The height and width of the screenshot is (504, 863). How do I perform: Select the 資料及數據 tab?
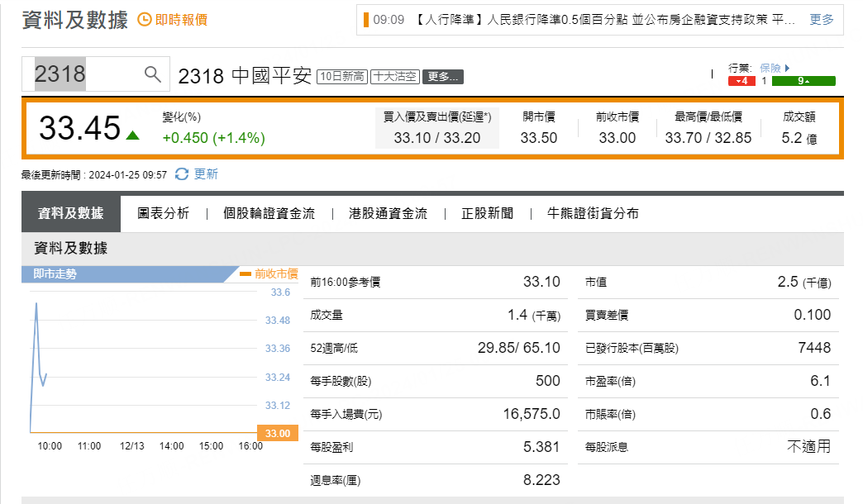(71, 213)
